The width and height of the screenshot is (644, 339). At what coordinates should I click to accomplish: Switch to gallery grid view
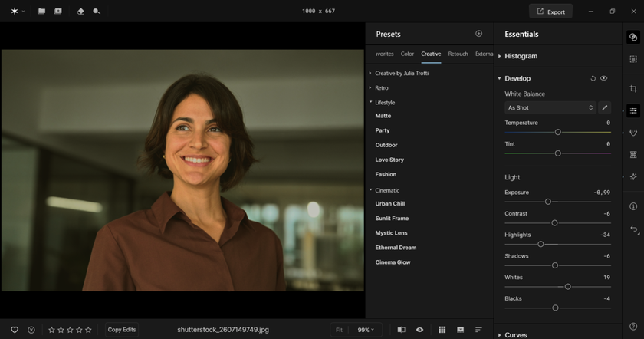click(442, 330)
